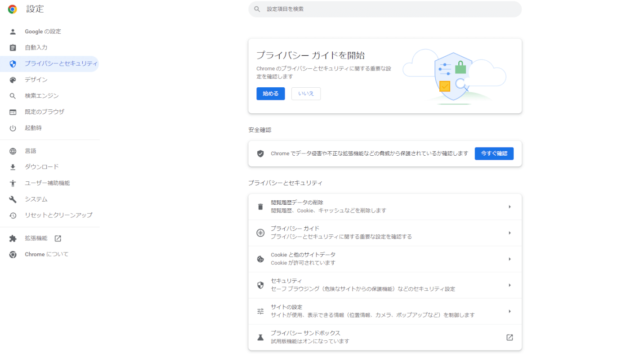Open the リセットとクリーンアップ page

tap(49, 216)
